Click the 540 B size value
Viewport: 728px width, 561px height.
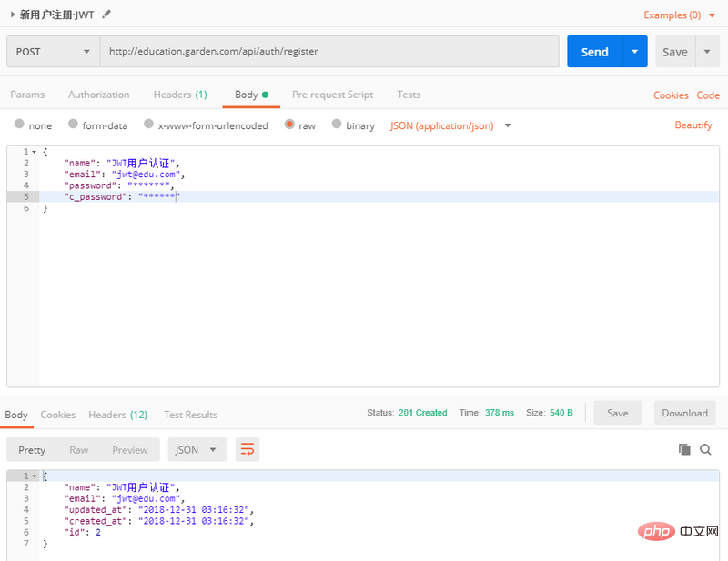point(561,413)
